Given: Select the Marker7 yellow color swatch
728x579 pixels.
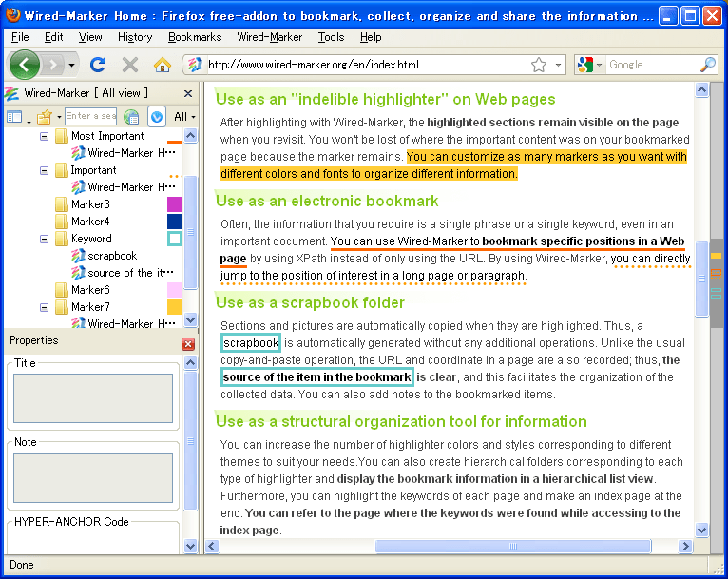Looking at the screenshot, I should click(x=175, y=307).
